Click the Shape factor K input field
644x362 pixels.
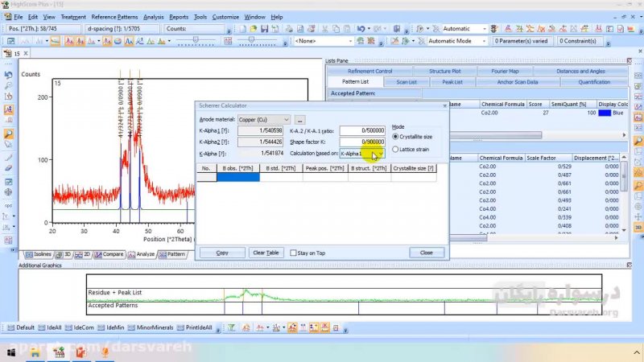coord(361,142)
